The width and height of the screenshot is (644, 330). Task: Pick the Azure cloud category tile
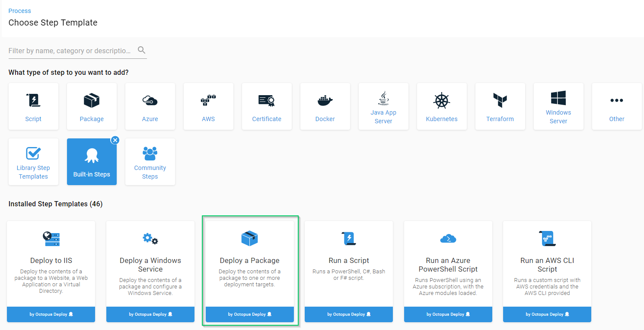150,106
